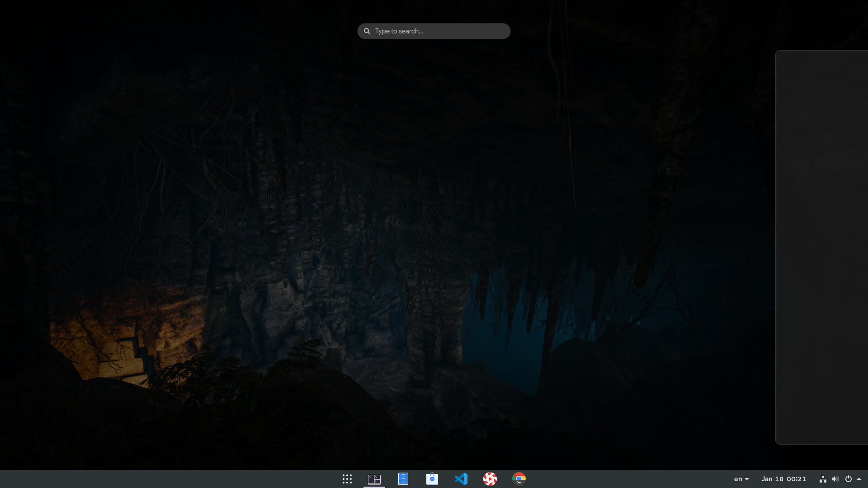
Task: Launch the Files manager icon
Action: click(403, 479)
